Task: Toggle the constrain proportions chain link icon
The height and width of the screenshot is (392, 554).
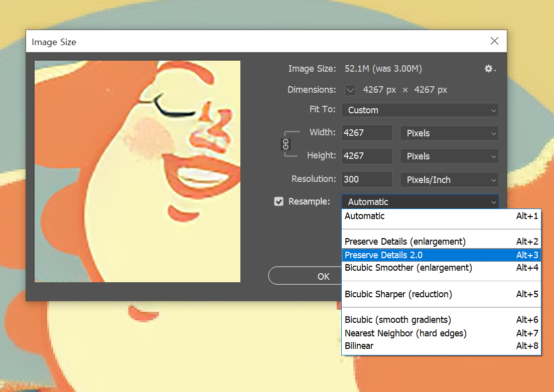Action: click(286, 144)
